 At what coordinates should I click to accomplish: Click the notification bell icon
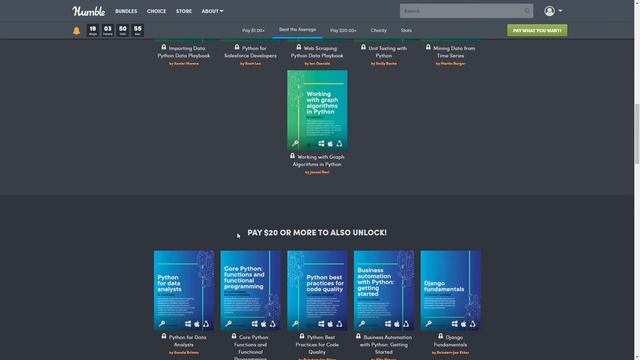click(x=76, y=31)
